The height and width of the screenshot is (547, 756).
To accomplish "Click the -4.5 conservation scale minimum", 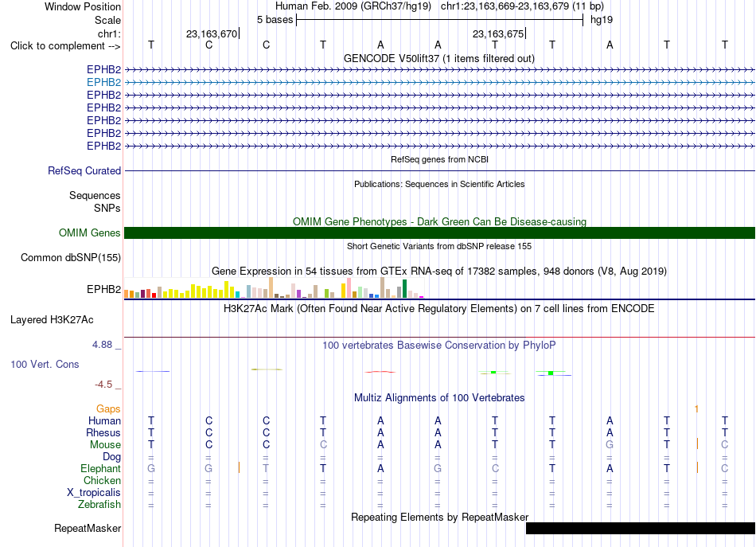I will click(x=103, y=385).
